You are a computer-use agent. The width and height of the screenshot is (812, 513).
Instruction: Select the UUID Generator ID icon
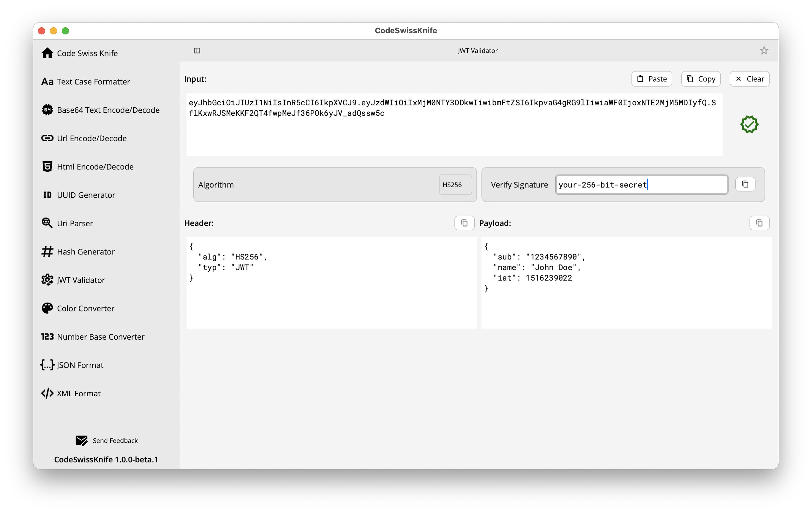point(47,195)
